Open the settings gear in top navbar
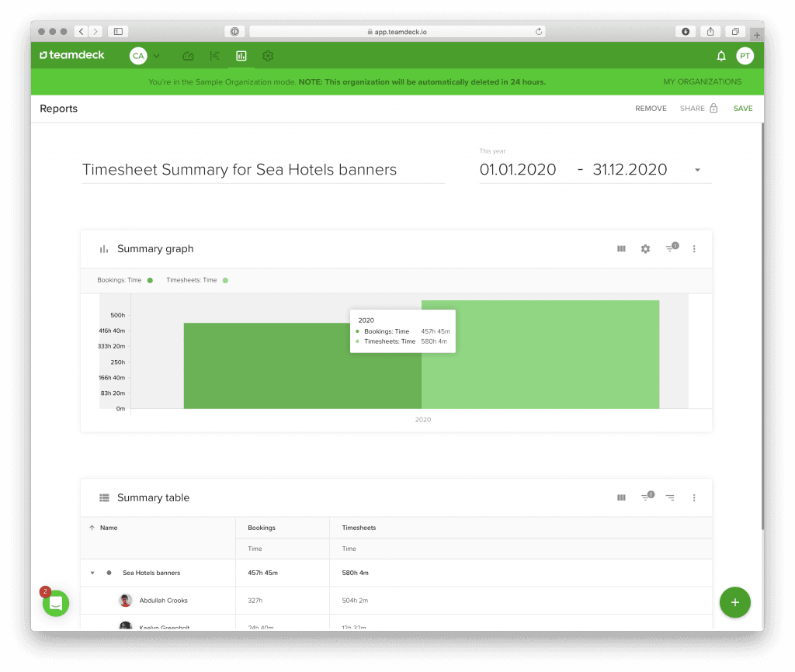 point(268,56)
